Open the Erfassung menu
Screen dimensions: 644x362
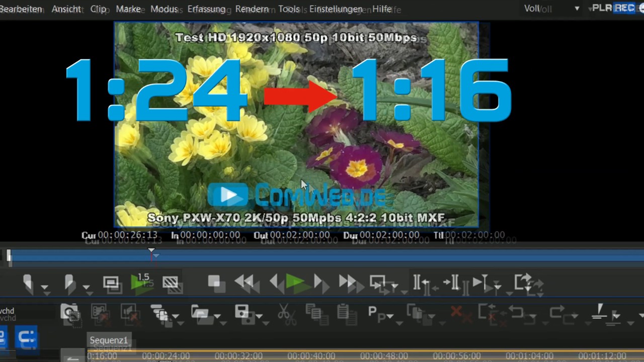click(x=206, y=9)
